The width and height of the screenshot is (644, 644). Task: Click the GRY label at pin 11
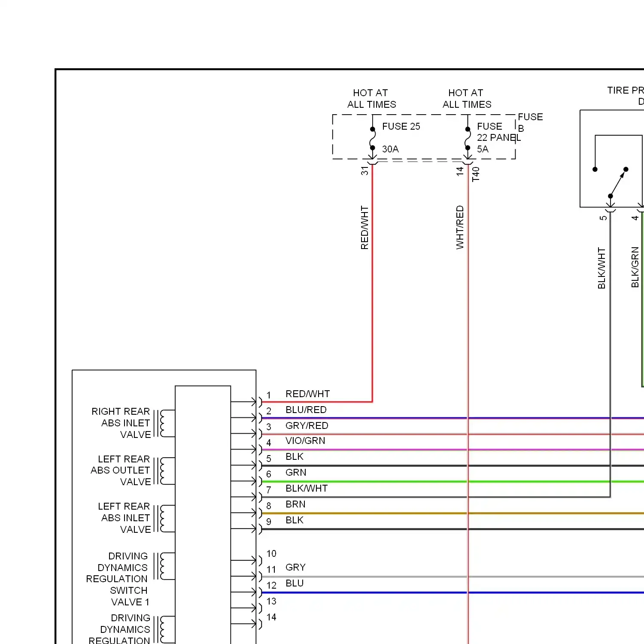click(295, 567)
